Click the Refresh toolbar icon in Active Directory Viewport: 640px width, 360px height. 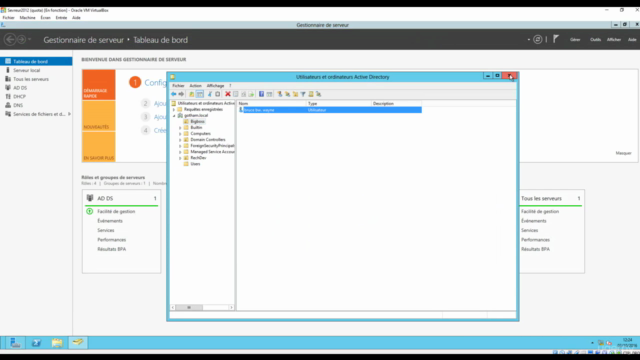tap(243, 94)
